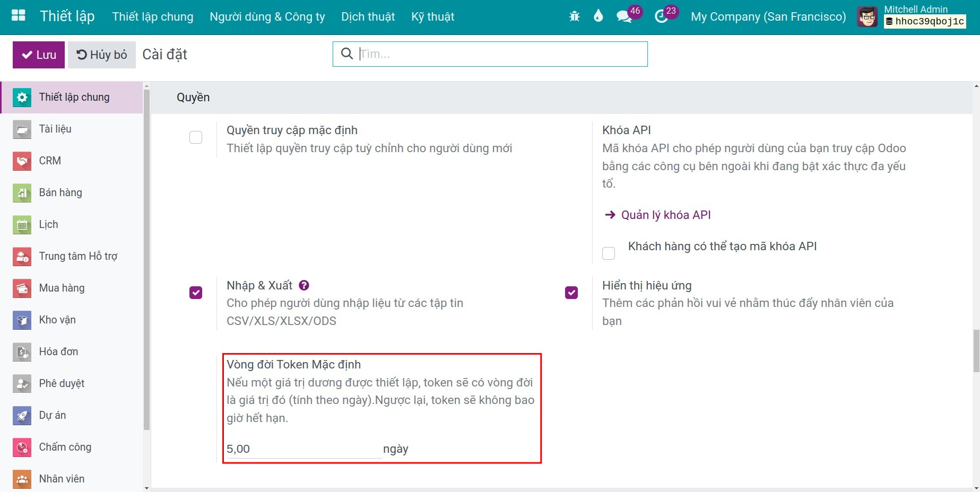Click the Kho vận sidebar icon
Viewport: 980px width, 492px height.
pyautogui.click(x=21, y=320)
